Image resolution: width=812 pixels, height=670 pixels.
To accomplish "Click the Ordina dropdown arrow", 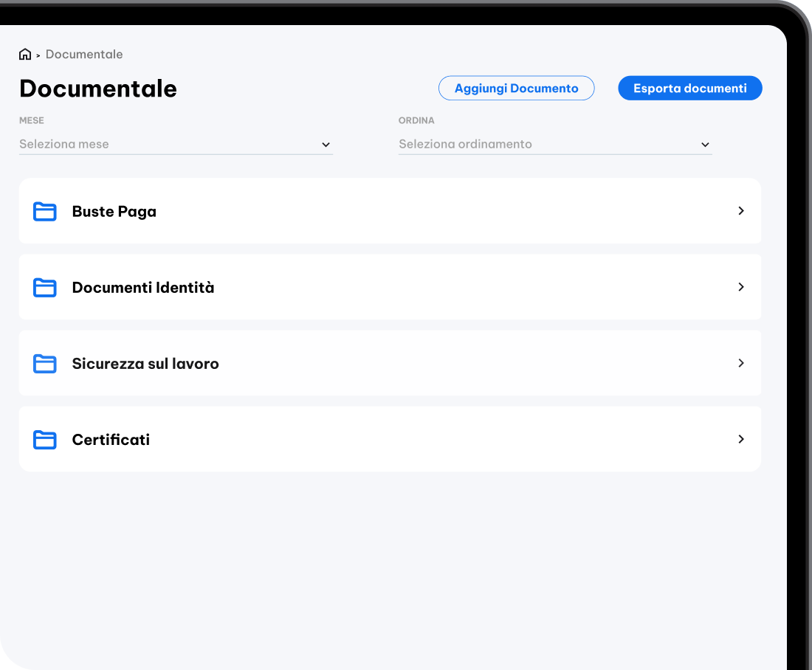I will 705,145.
